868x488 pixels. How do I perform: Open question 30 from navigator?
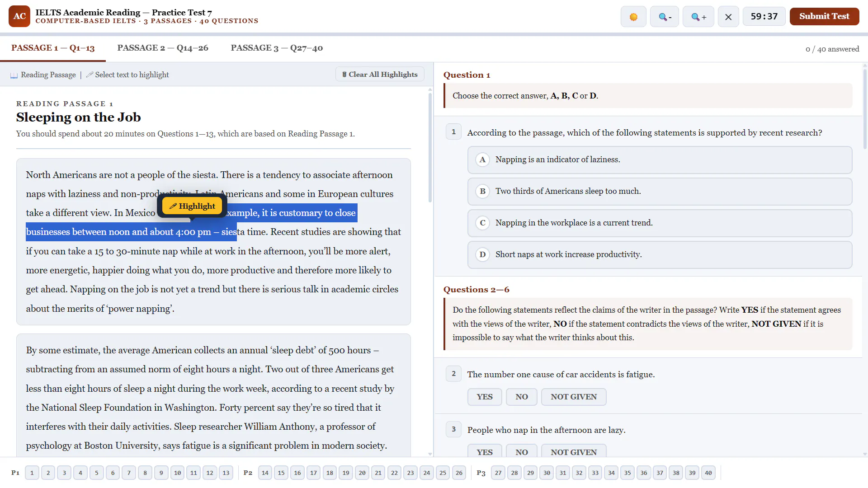[x=547, y=473]
